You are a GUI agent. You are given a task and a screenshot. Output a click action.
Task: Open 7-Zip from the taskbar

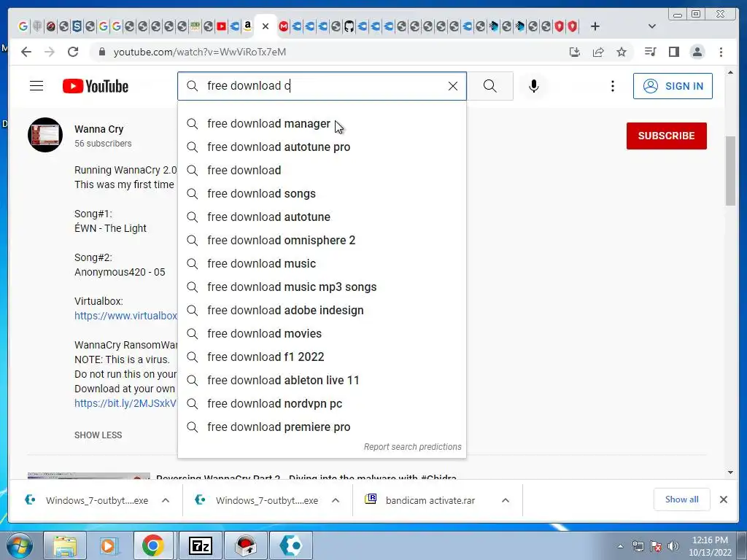tap(200, 545)
